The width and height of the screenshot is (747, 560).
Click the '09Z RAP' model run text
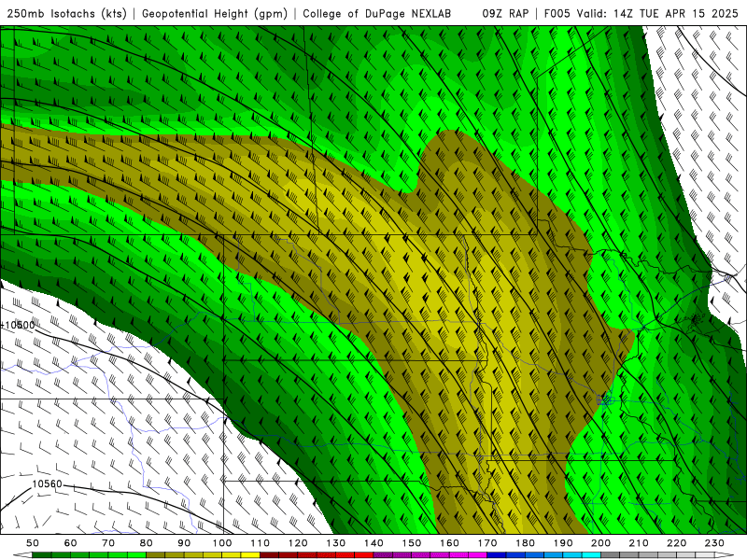click(505, 13)
